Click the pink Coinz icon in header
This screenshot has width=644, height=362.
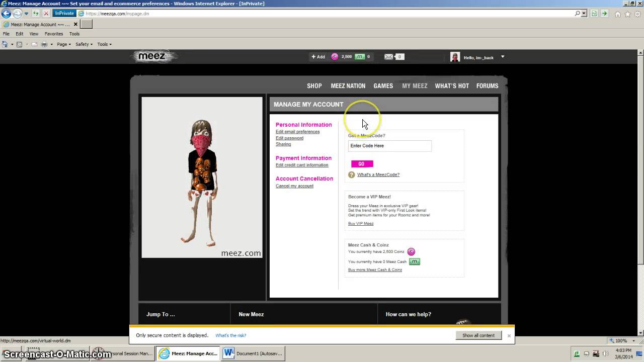(x=335, y=57)
